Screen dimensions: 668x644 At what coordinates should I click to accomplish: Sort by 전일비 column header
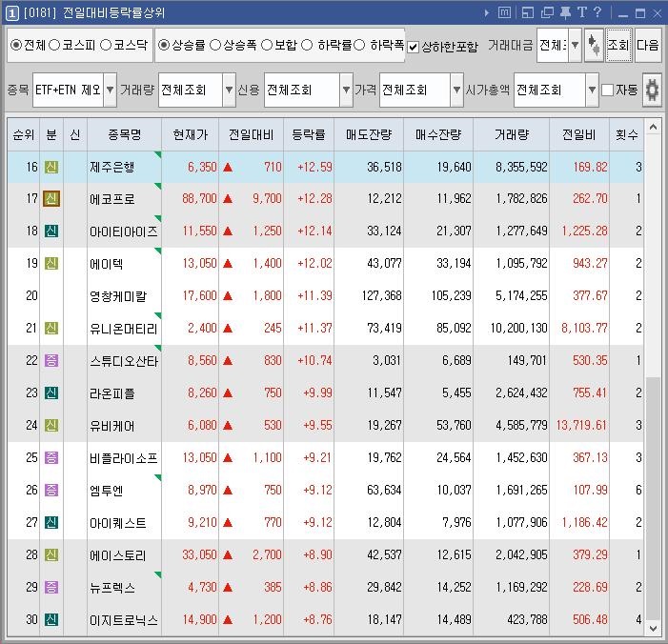coord(579,134)
